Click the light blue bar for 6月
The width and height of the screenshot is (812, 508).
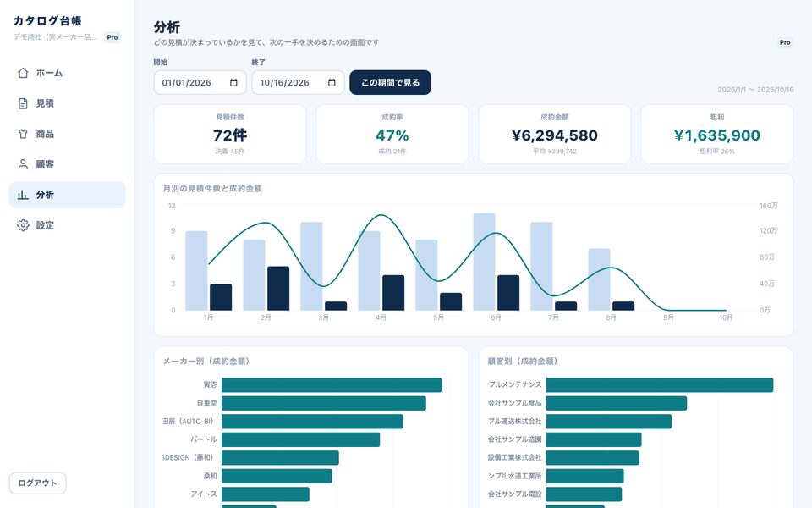tap(484, 262)
